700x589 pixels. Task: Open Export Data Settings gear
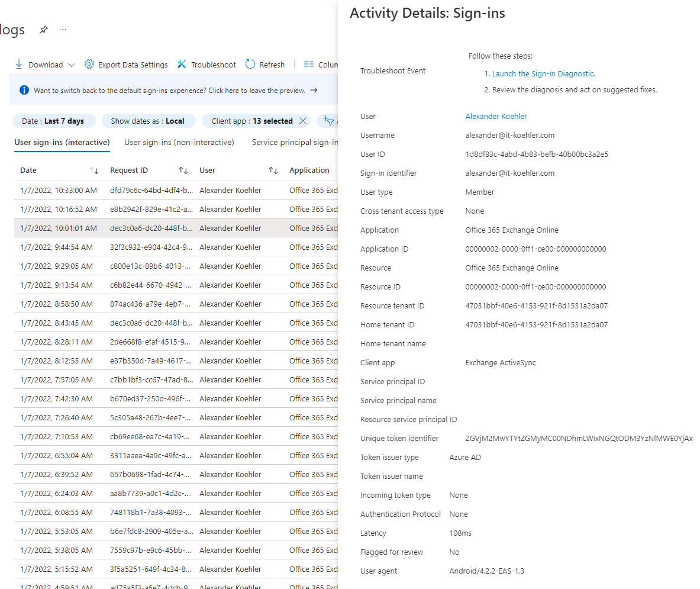pyautogui.click(x=89, y=65)
